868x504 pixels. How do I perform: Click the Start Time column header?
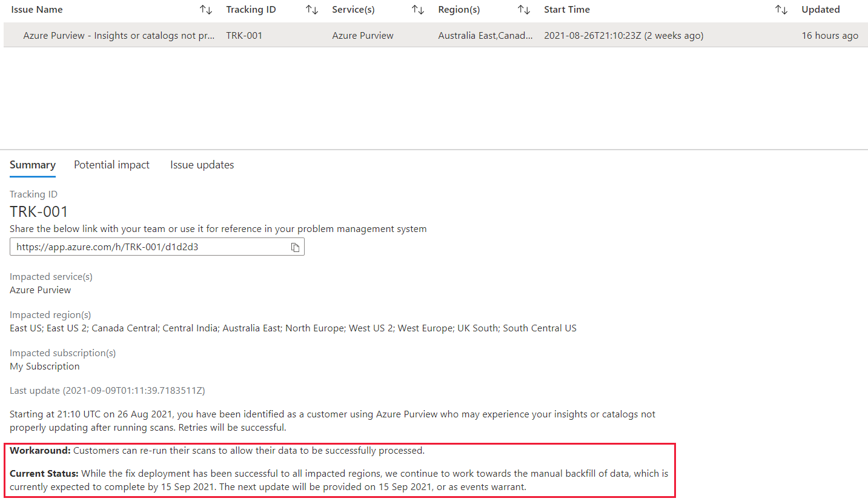567,10
